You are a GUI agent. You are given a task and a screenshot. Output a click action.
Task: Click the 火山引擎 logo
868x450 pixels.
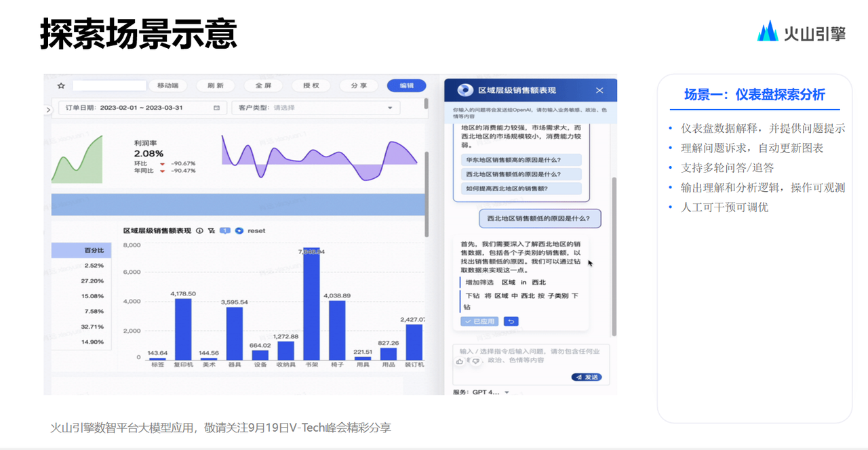coord(802,32)
